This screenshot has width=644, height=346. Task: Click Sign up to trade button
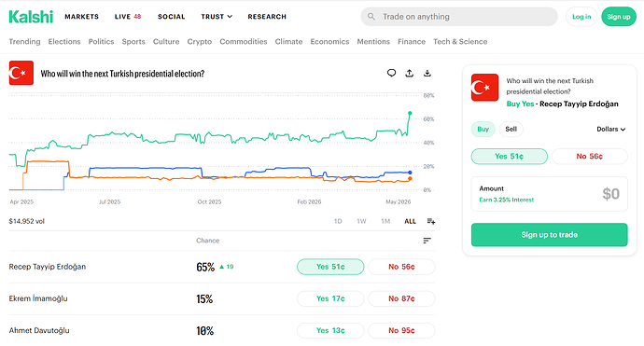pos(549,235)
